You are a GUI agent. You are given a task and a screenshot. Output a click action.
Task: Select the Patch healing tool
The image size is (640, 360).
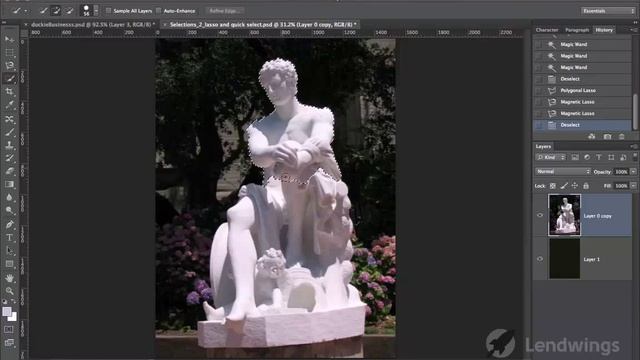pos(9,119)
